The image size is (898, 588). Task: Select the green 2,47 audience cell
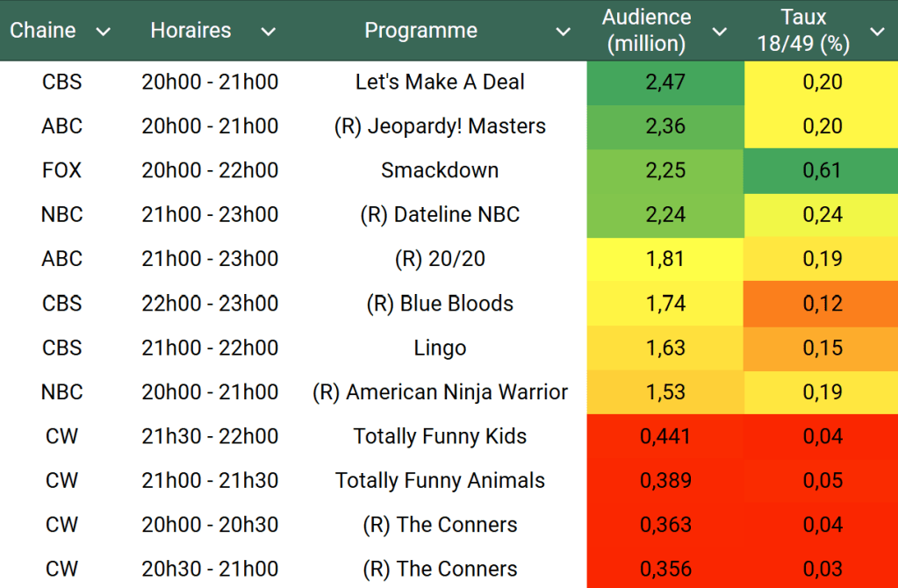tap(665, 82)
